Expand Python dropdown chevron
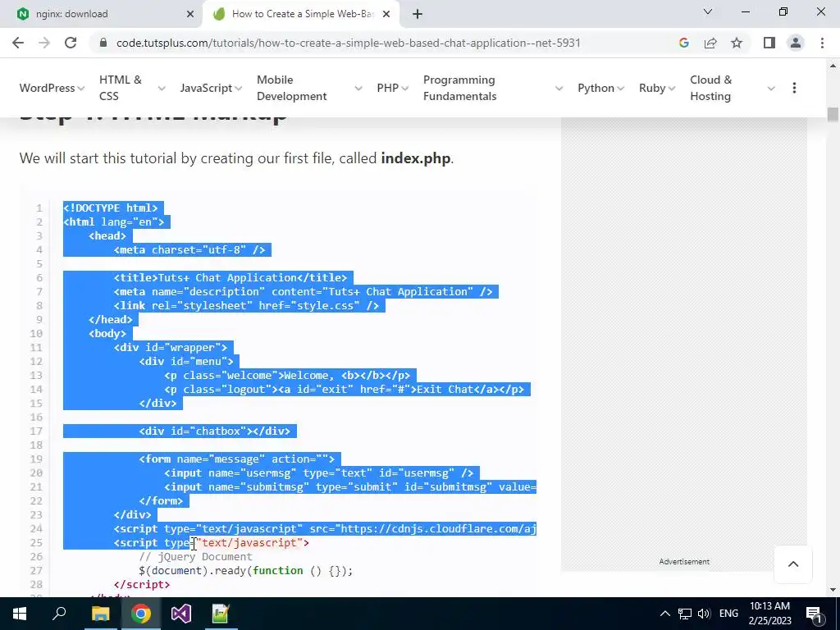 (x=620, y=89)
